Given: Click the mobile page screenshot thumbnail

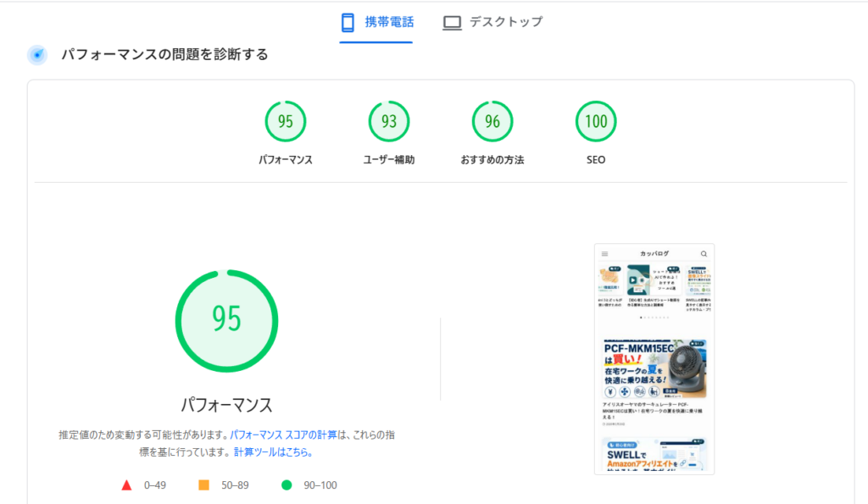Looking at the screenshot, I should click(x=654, y=359).
